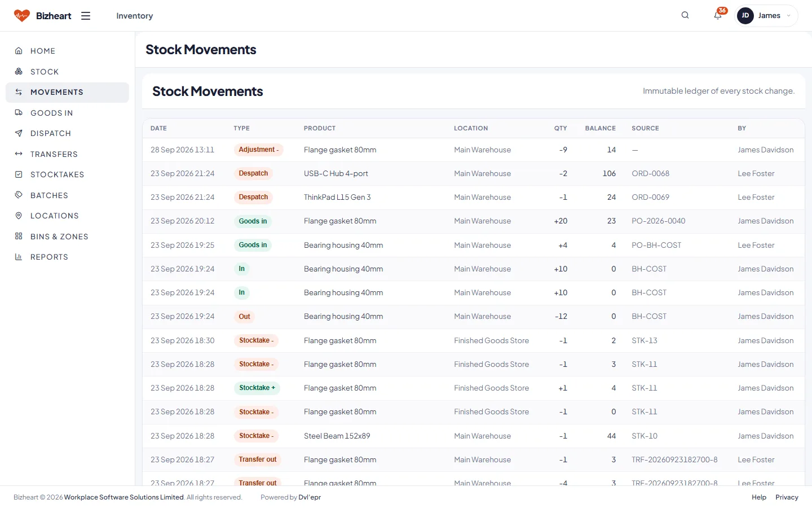Viewport: 812px width, 508px height.
Task: Visit the Dvl'epr footer link
Action: tap(310, 497)
